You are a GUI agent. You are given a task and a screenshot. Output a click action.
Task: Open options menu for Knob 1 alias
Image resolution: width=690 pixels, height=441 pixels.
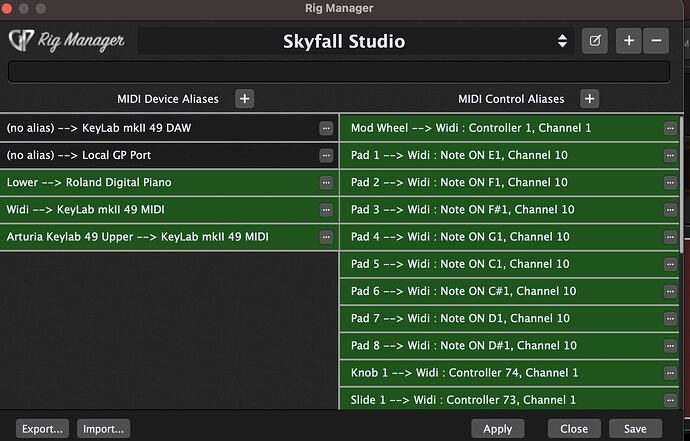(670, 373)
